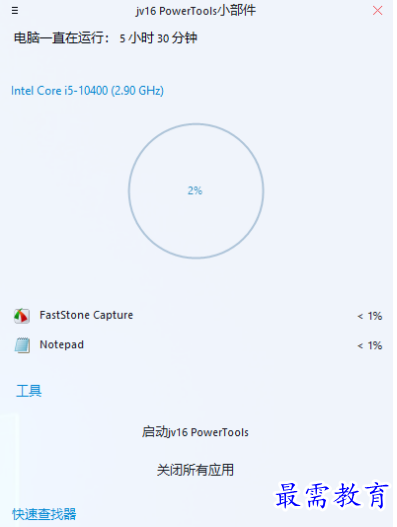The width and height of the screenshot is (397, 527).
Task: Open the 工具 section link
Action: coord(29,391)
